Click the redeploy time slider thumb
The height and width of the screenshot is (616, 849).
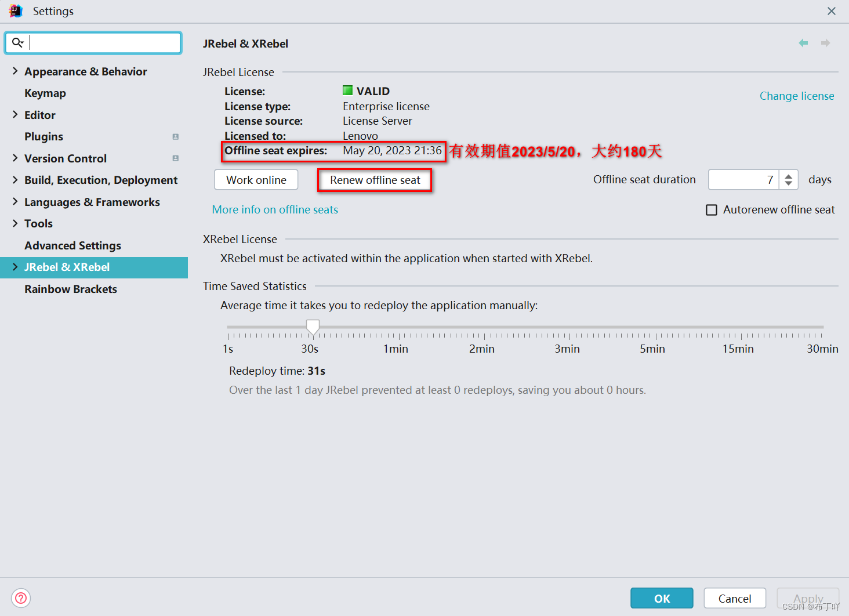tap(313, 328)
